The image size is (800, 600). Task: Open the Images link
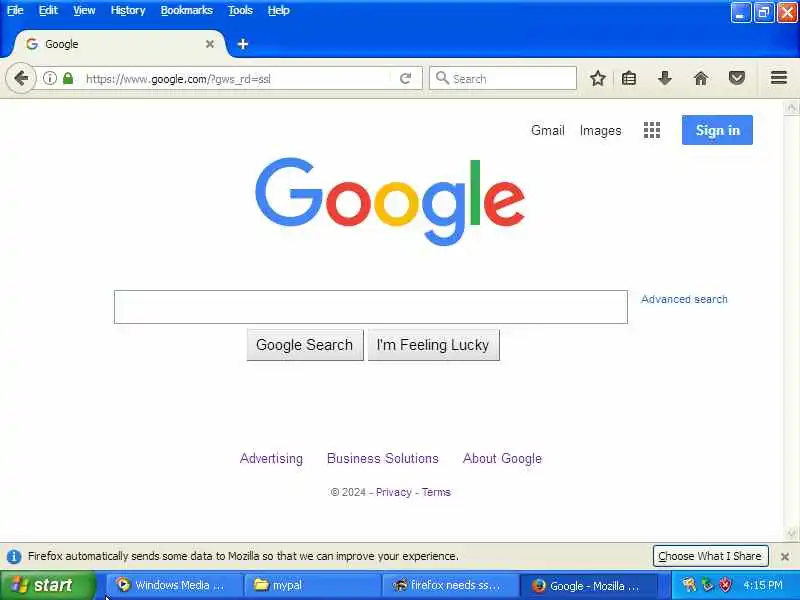(601, 131)
